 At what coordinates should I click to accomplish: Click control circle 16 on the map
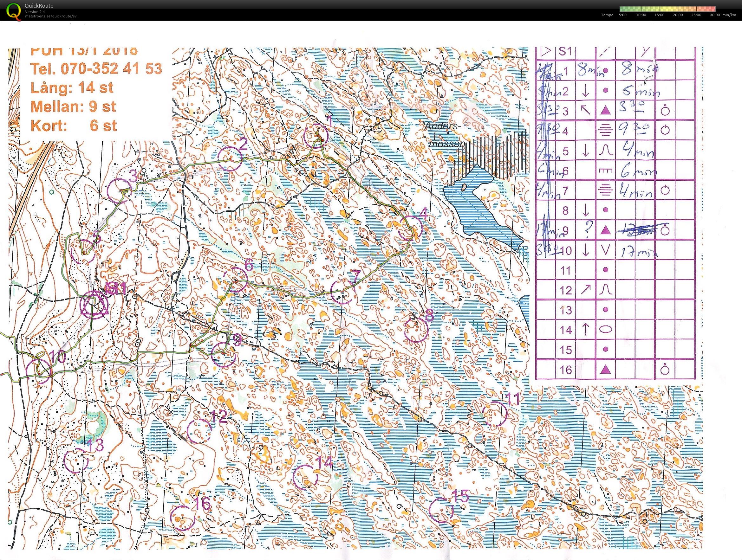point(183,518)
